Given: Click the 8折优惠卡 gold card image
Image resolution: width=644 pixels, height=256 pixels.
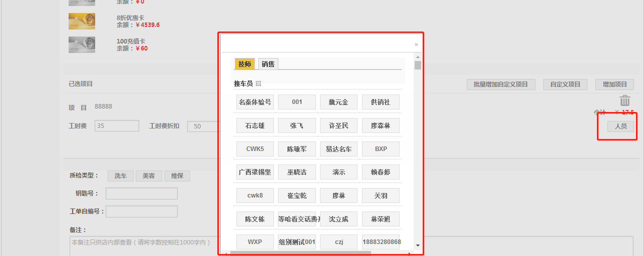Looking at the screenshot, I should (82, 21).
